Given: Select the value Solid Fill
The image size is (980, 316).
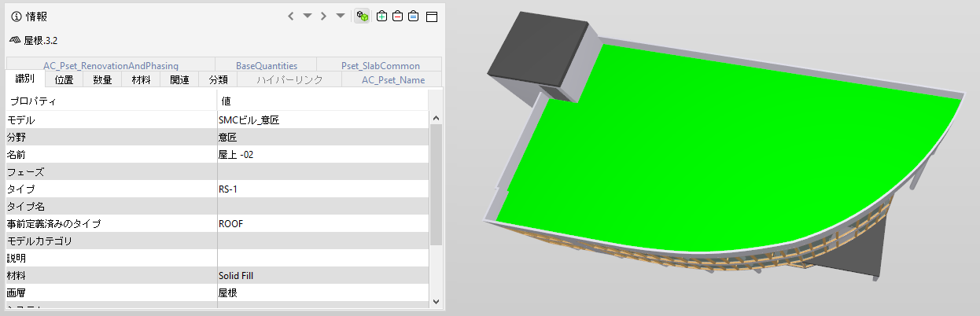Looking at the screenshot, I should point(236,276).
